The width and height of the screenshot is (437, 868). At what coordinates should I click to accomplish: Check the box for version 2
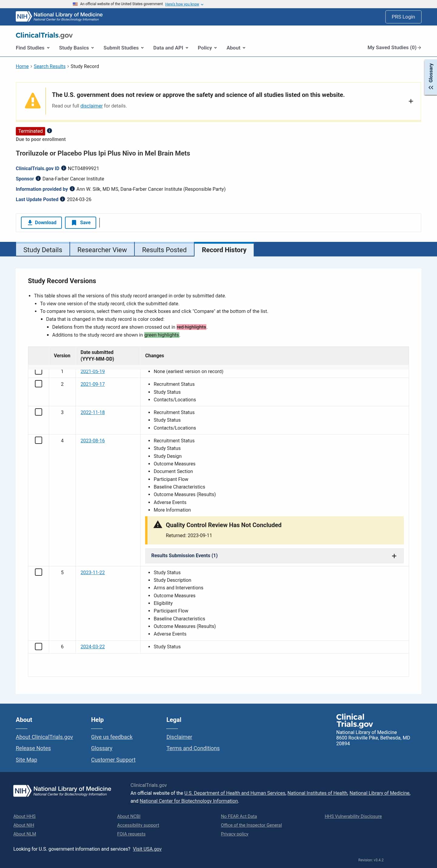point(39,384)
